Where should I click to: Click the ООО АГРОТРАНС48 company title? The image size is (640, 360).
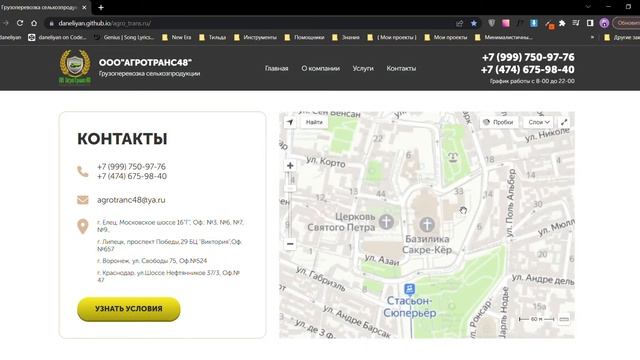[145, 62]
